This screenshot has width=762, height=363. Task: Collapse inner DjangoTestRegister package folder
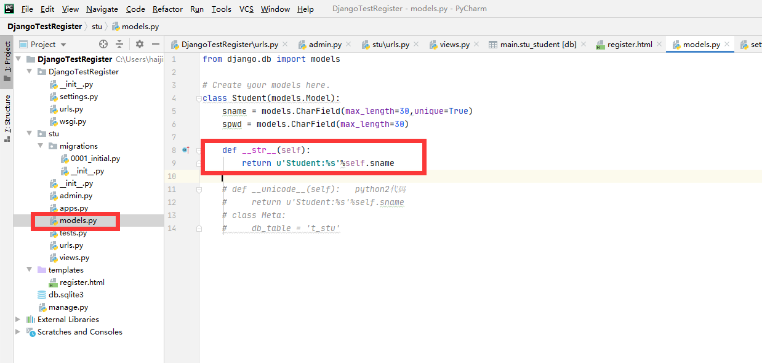[x=30, y=72]
